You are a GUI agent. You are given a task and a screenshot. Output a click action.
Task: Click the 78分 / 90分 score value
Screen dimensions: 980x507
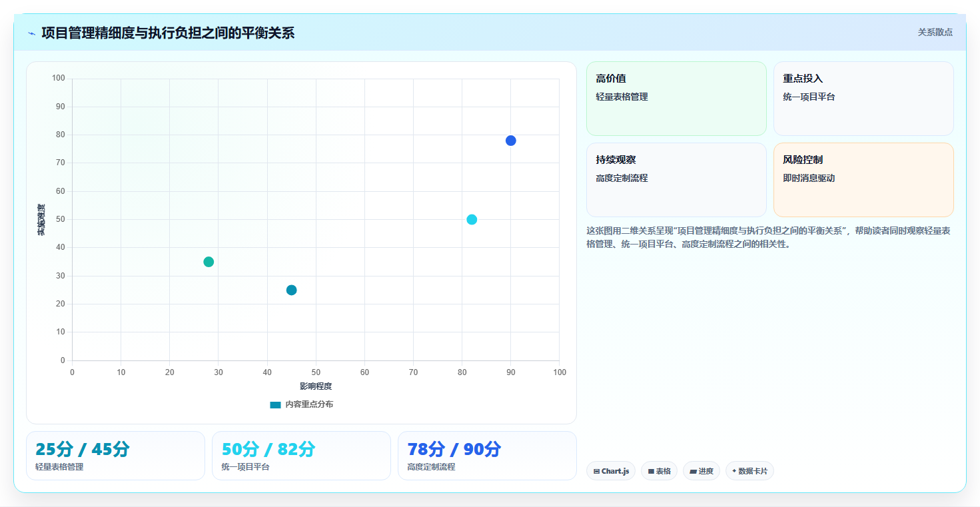pyautogui.click(x=454, y=449)
